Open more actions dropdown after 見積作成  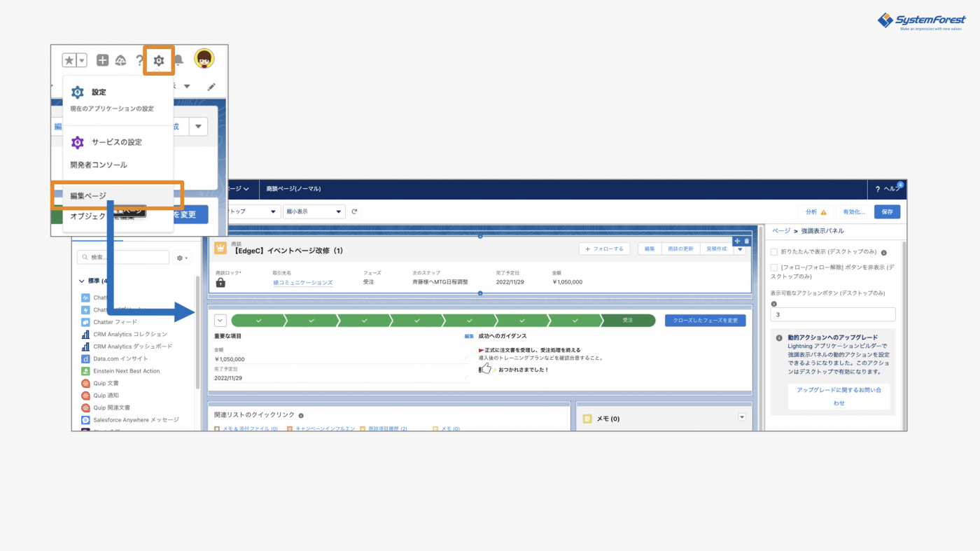(740, 250)
